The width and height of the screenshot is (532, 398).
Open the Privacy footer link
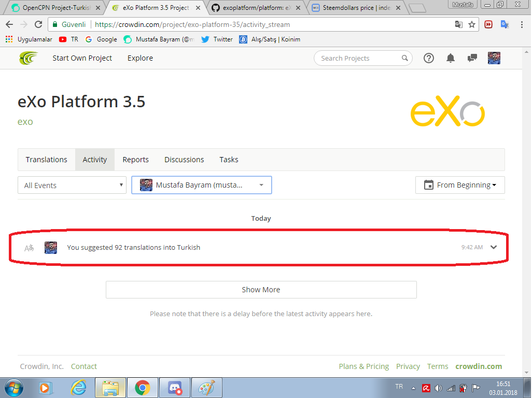tap(408, 366)
